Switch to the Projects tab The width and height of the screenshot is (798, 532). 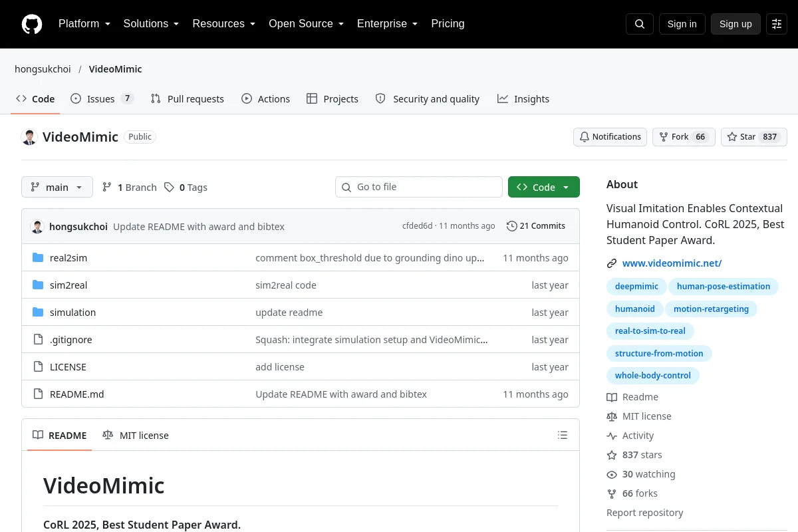pyautogui.click(x=332, y=99)
